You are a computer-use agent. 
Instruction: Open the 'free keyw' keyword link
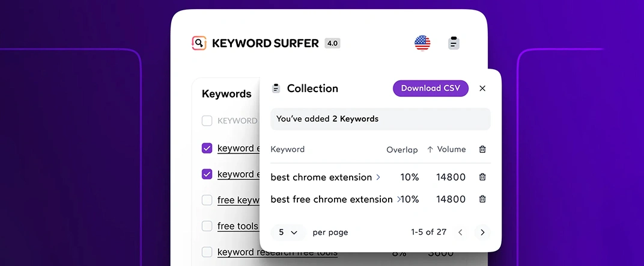click(238, 200)
